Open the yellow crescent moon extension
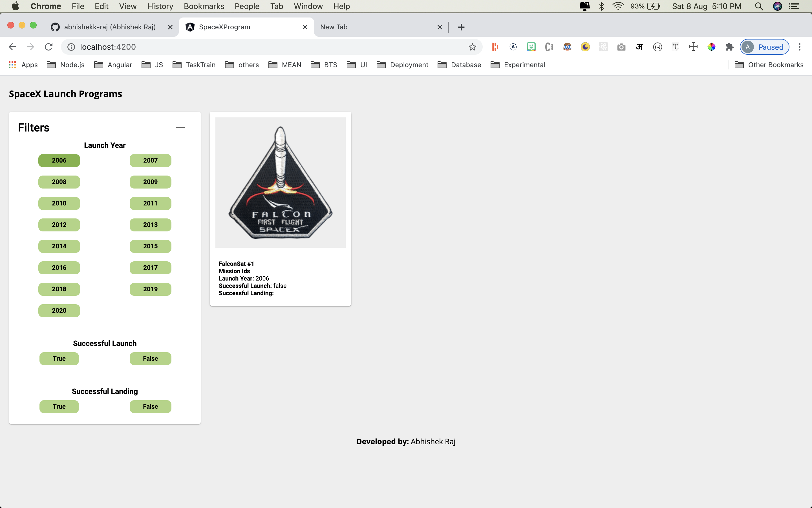The width and height of the screenshot is (812, 508). pyautogui.click(x=585, y=47)
